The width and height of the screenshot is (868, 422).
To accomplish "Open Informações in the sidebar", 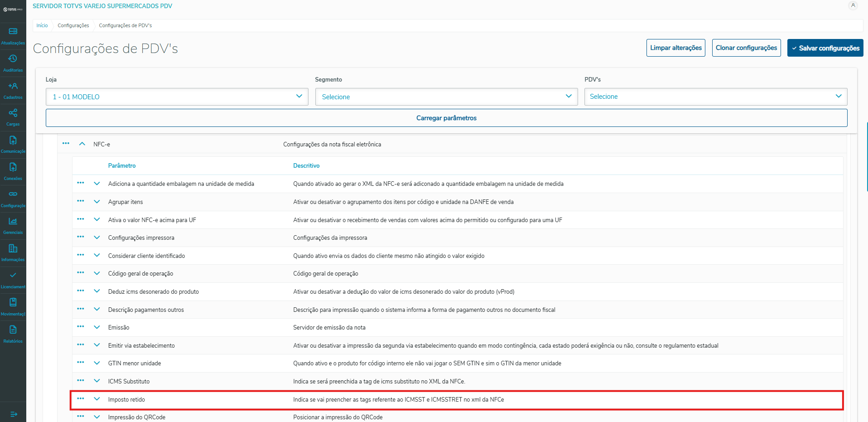I will [x=13, y=253].
